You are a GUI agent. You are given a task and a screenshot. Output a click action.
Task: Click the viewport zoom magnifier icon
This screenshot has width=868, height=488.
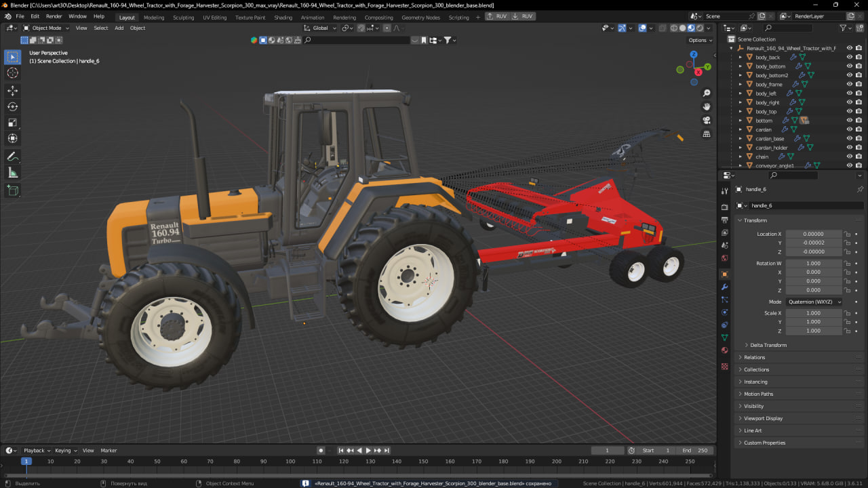click(707, 93)
